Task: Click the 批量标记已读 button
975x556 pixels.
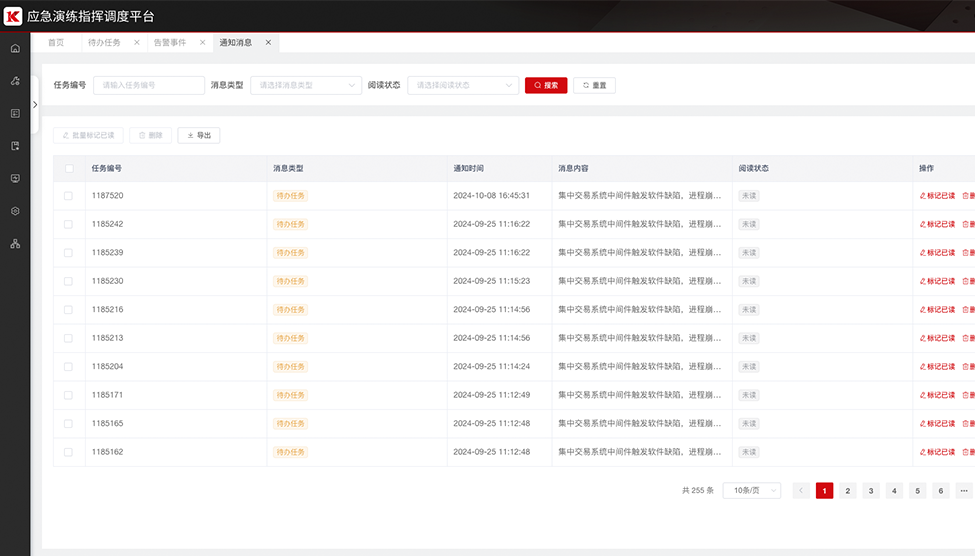Action: [x=88, y=135]
